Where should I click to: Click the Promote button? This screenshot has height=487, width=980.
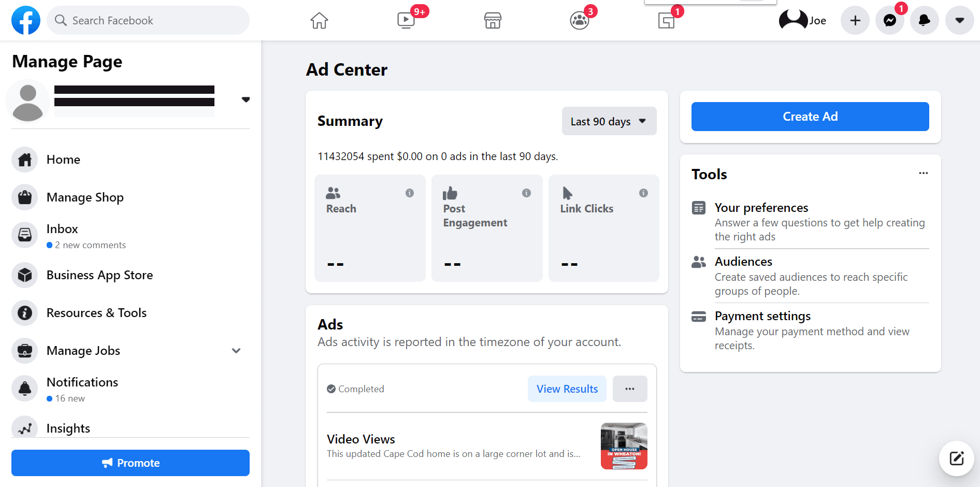pos(130,463)
